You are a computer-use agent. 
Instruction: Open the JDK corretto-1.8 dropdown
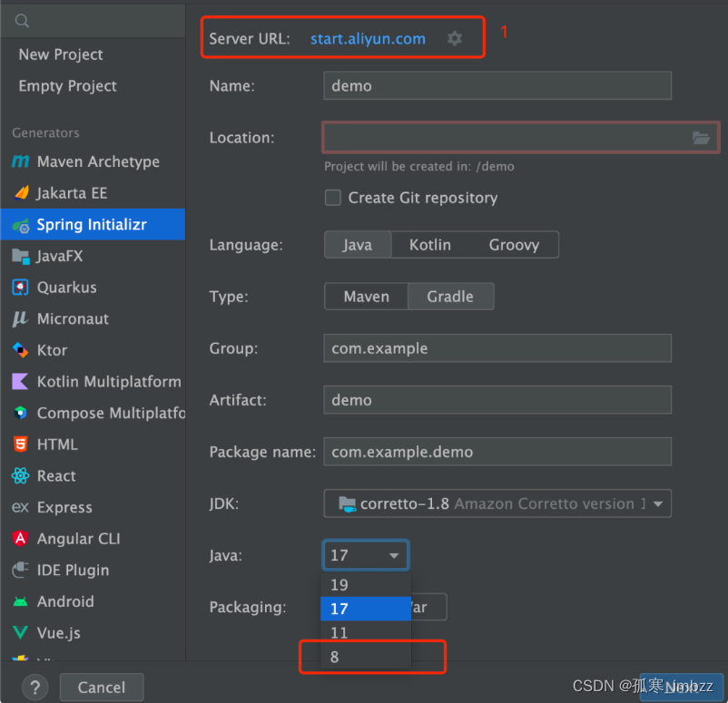click(497, 503)
